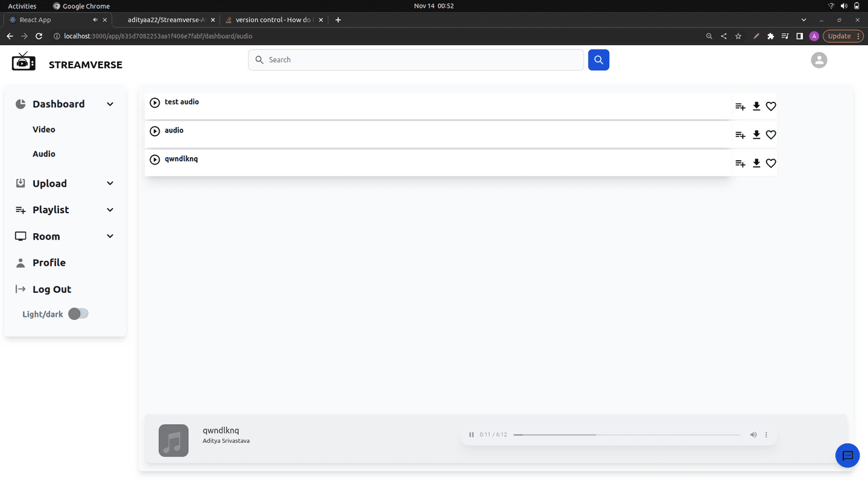Open the Audio dashboard page

pos(44,154)
